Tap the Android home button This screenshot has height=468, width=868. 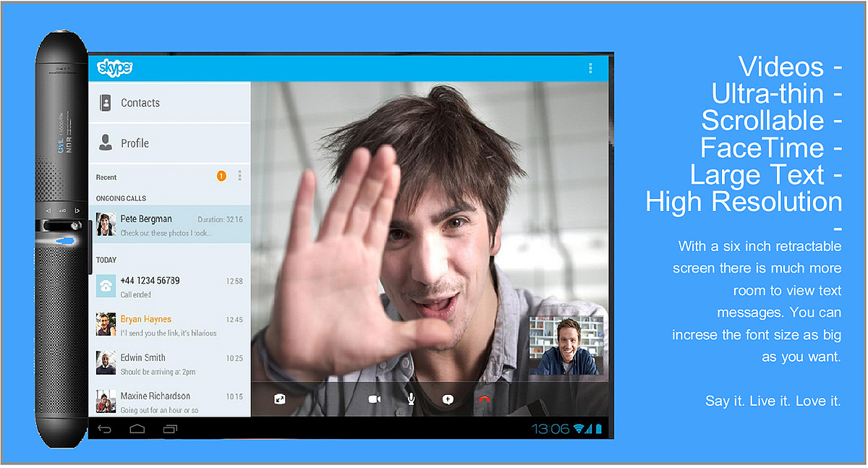(x=137, y=429)
